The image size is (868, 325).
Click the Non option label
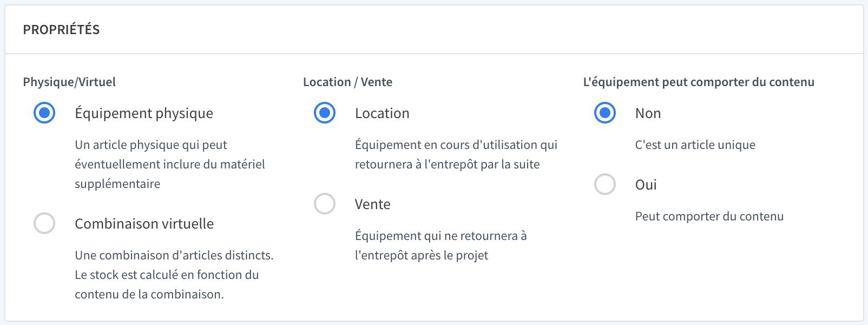pos(648,113)
